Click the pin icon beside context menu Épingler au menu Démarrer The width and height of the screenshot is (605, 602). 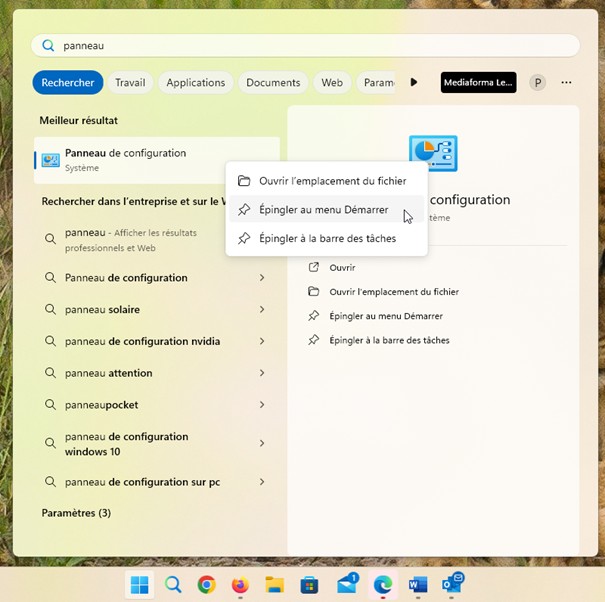click(x=244, y=209)
